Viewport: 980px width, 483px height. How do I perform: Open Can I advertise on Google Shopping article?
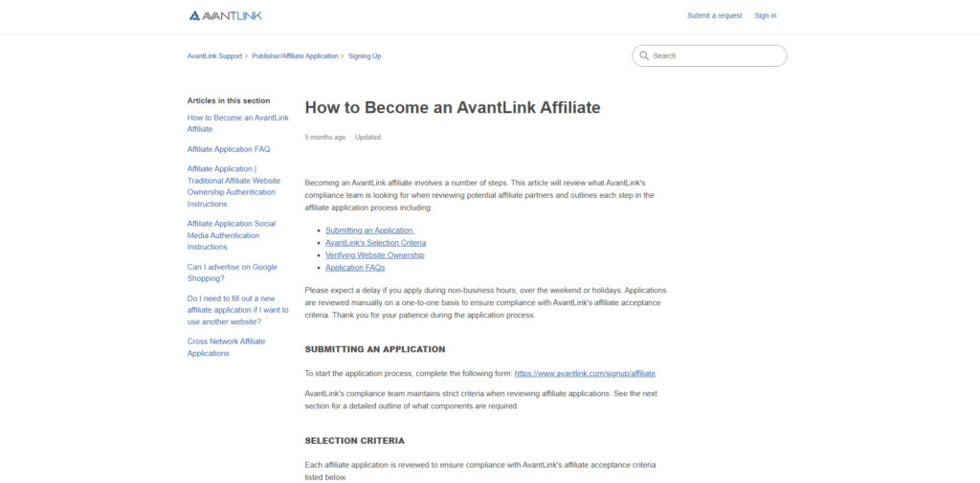tap(232, 273)
